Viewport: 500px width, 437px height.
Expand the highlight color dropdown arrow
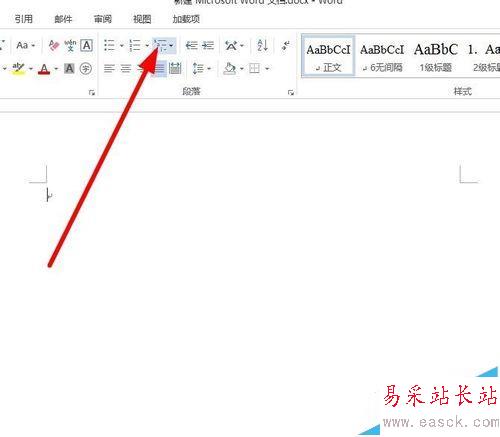pyautogui.click(x=31, y=69)
